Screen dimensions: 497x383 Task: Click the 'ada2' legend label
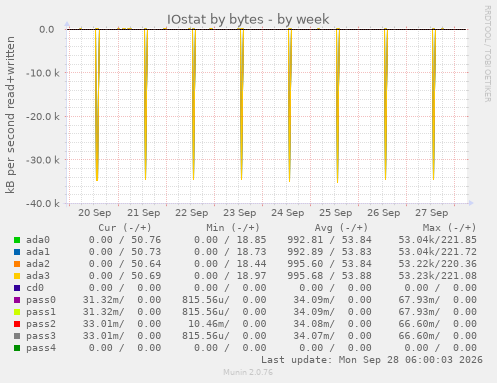pyautogui.click(x=38, y=264)
